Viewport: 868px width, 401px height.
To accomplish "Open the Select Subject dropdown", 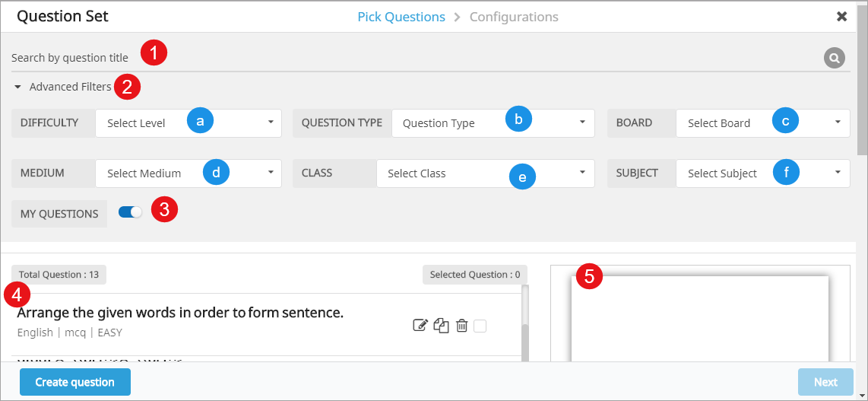I will coord(762,173).
